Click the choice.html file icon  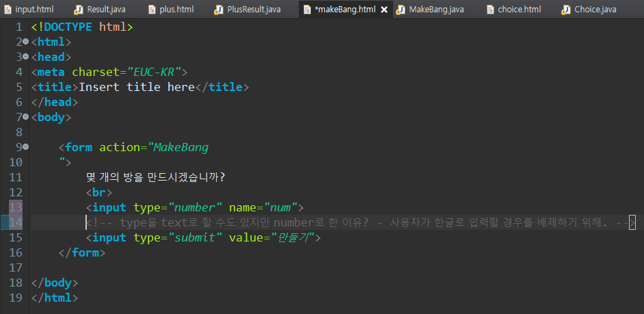coord(490,10)
